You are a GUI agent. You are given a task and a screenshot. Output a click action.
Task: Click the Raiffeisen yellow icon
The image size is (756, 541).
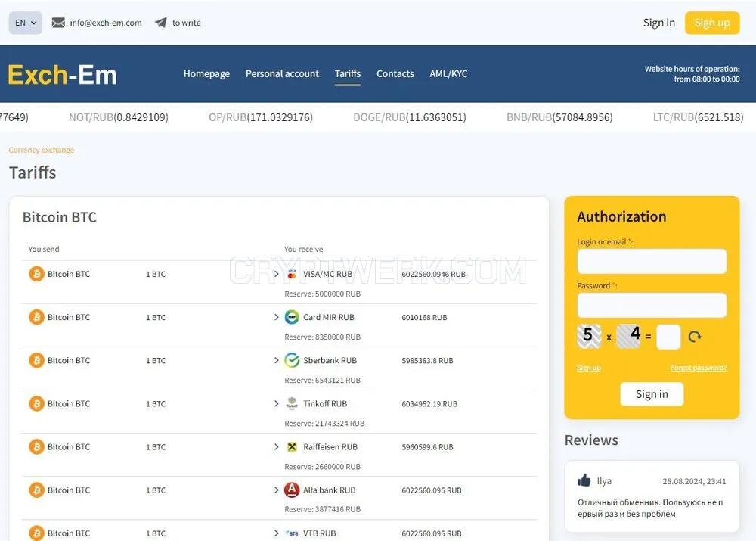292,447
